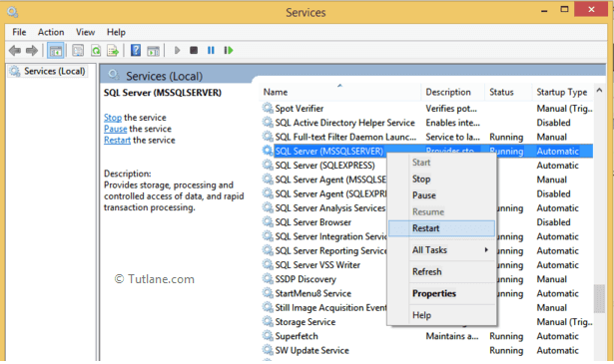The width and height of the screenshot is (614, 364).
Task: Select the Spot Verifier service gear icon
Action: [268, 108]
